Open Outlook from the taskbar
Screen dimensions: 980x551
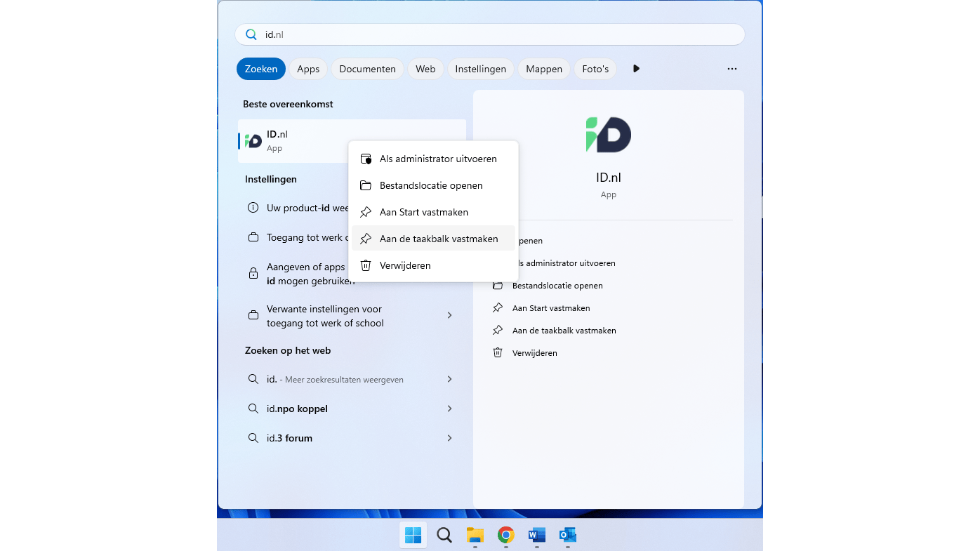click(568, 535)
